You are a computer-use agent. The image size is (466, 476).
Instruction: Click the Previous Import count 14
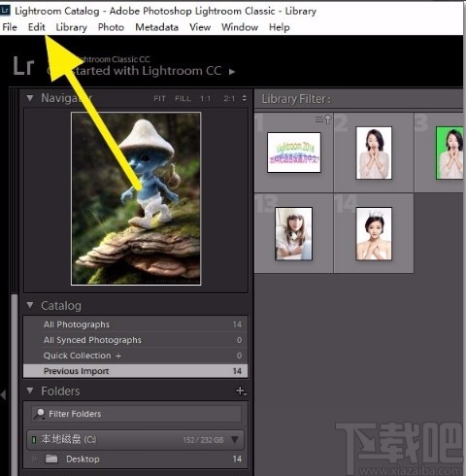coord(237,371)
